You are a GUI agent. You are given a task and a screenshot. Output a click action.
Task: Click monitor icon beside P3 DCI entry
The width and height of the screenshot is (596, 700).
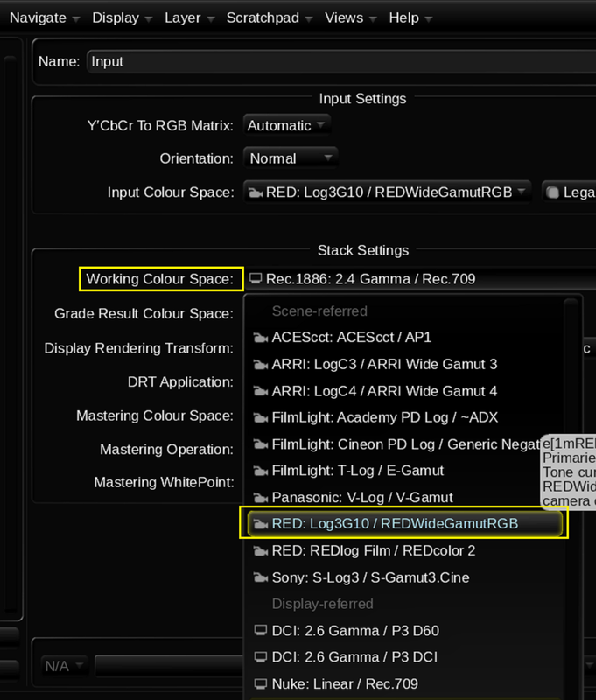coord(260,657)
